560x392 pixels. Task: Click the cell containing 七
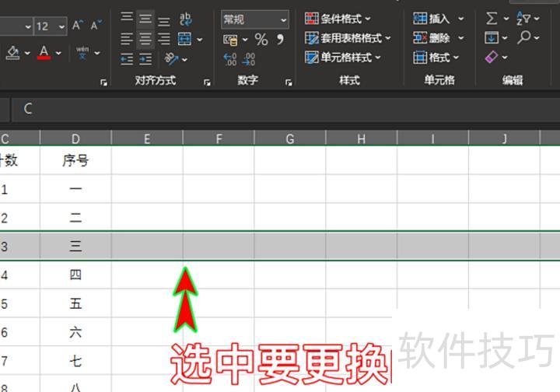(75, 361)
